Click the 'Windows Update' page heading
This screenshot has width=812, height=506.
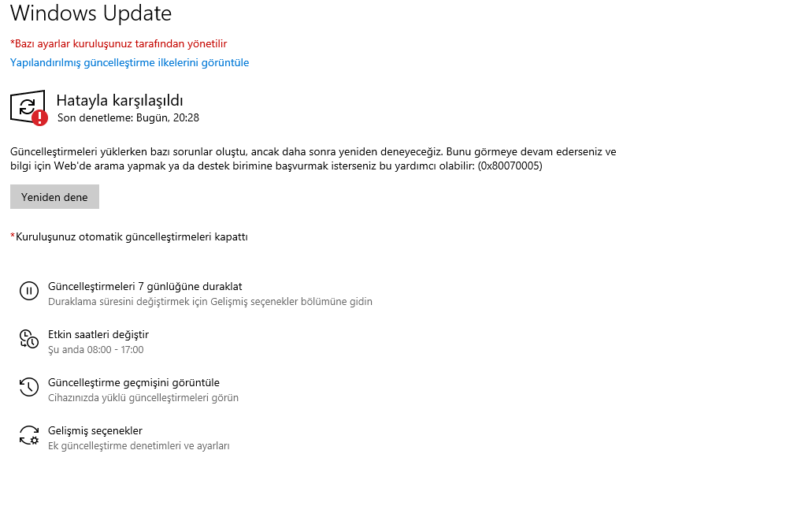click(x=91, y=13)
